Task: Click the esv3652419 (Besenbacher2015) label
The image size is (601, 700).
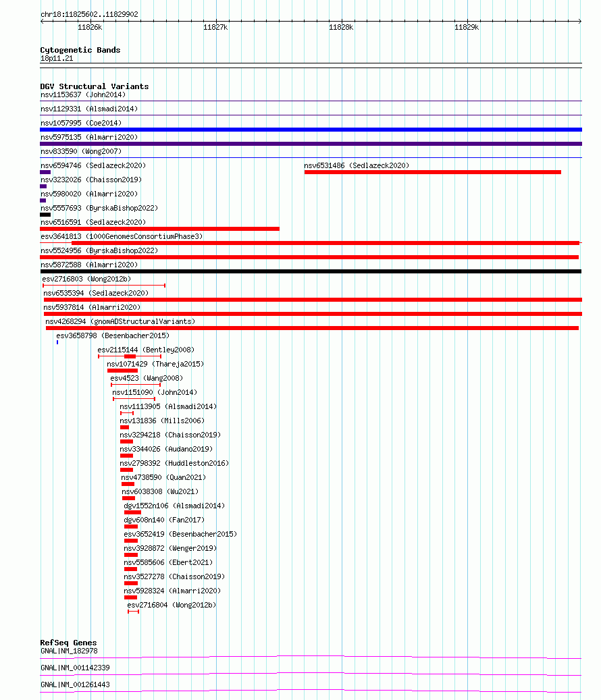Action: click(180, 535)
